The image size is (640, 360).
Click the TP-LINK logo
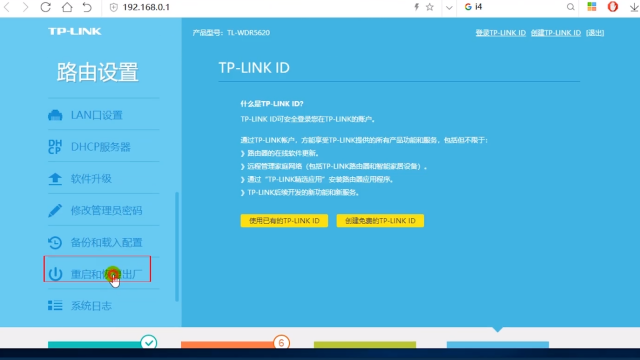[75, 31]
